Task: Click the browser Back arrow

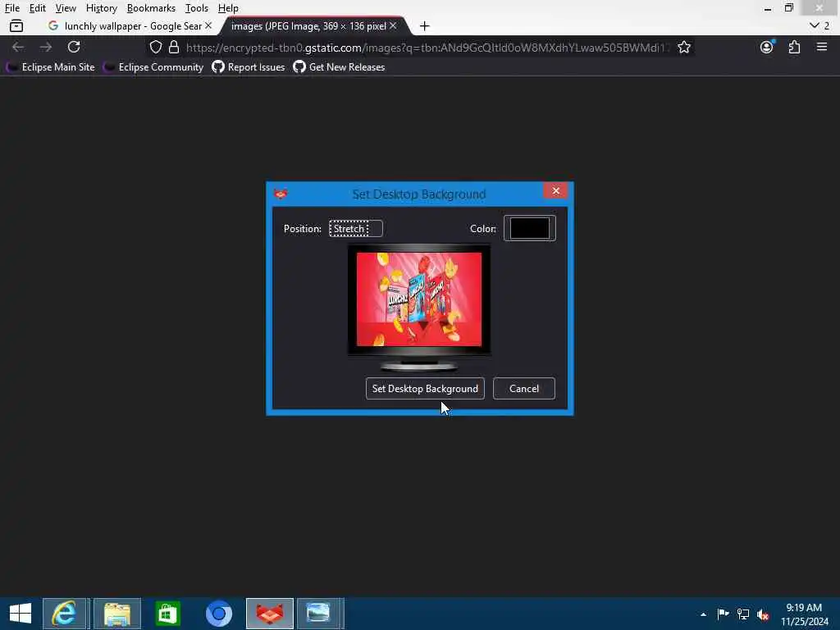Action: [x=18, y=47]
